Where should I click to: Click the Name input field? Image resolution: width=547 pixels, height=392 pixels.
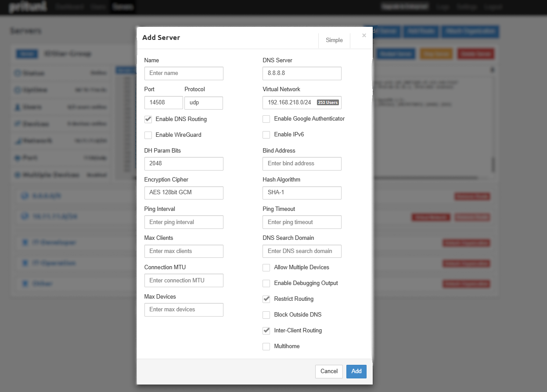click(x=184, y=73)
